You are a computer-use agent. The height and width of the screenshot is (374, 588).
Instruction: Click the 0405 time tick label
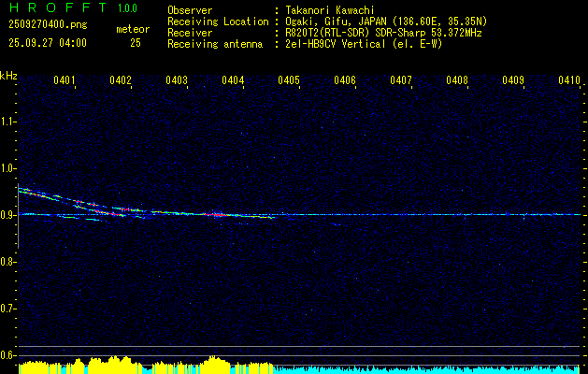point(289,81)
